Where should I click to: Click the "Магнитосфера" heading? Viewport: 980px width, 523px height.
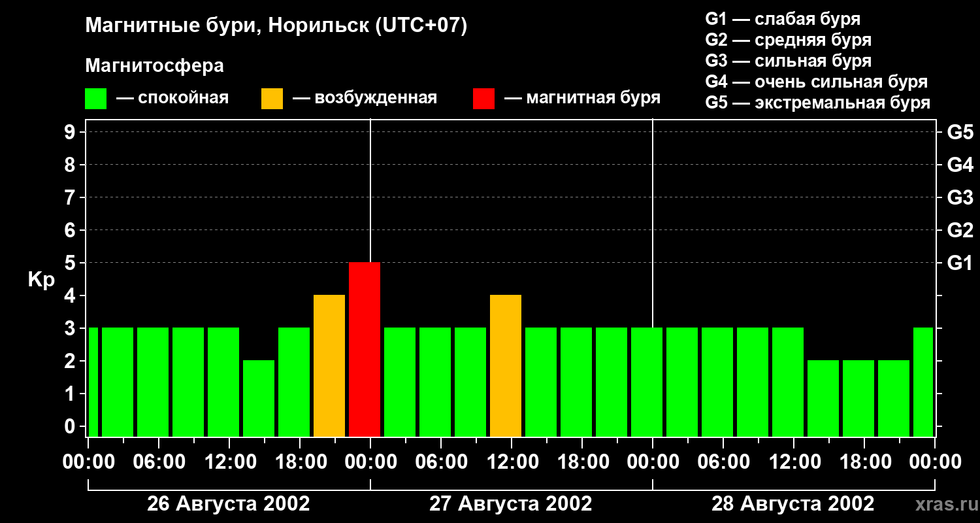click(154, 66)
